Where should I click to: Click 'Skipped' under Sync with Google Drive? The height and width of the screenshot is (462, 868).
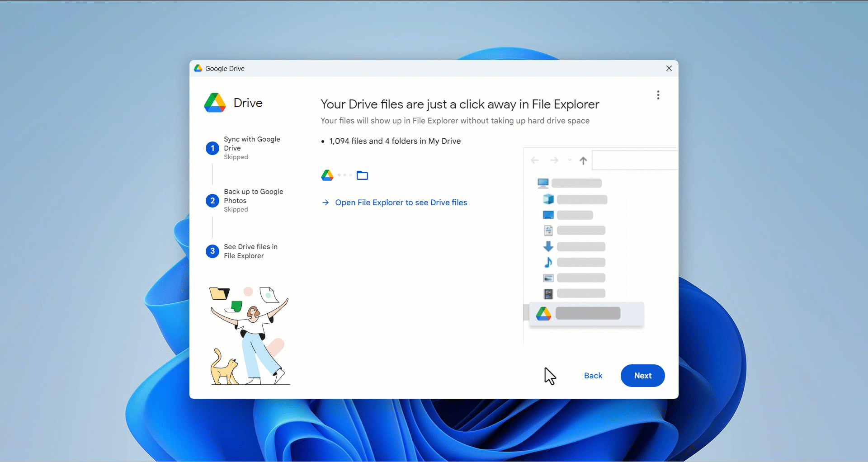click(x=236, y=157)
